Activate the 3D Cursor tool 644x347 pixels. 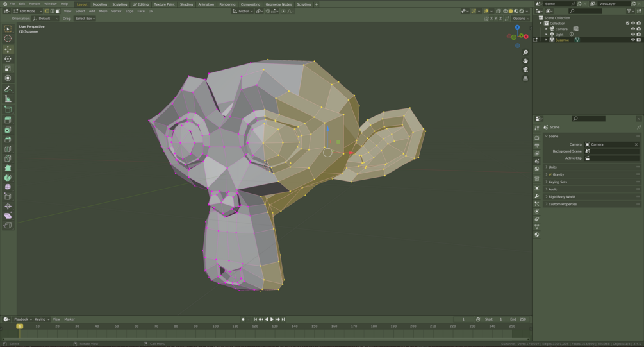click(x=8, y=38)
